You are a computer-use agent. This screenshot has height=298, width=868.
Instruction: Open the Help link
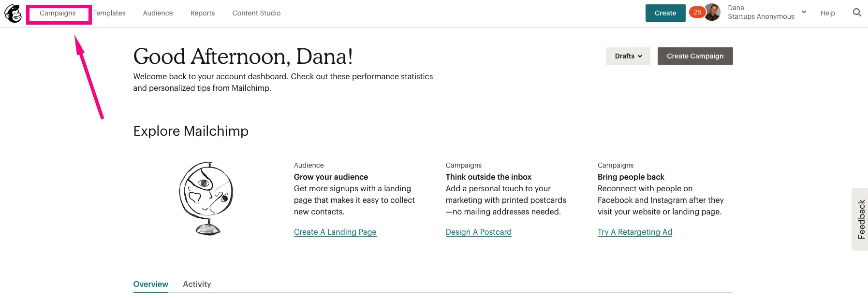pyautogui.click(x=827, y=13)
